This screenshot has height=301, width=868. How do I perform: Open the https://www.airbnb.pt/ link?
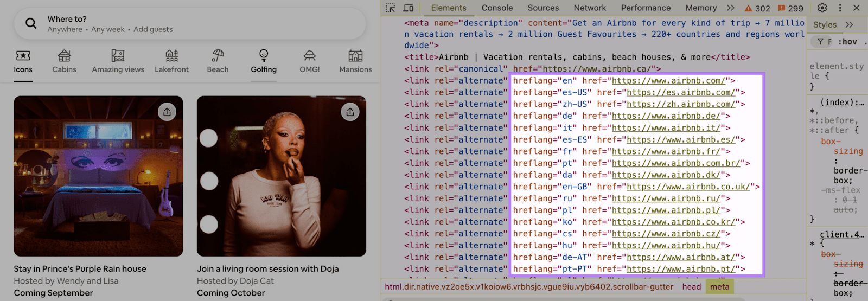click(681, 269)
